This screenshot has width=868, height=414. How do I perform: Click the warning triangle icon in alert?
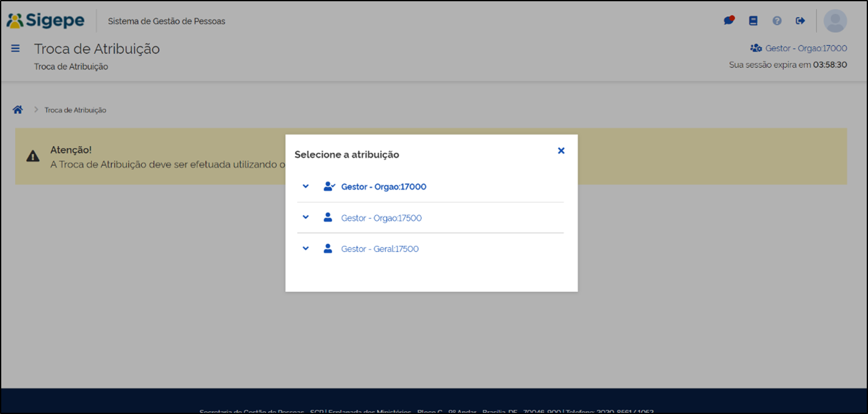33,157
